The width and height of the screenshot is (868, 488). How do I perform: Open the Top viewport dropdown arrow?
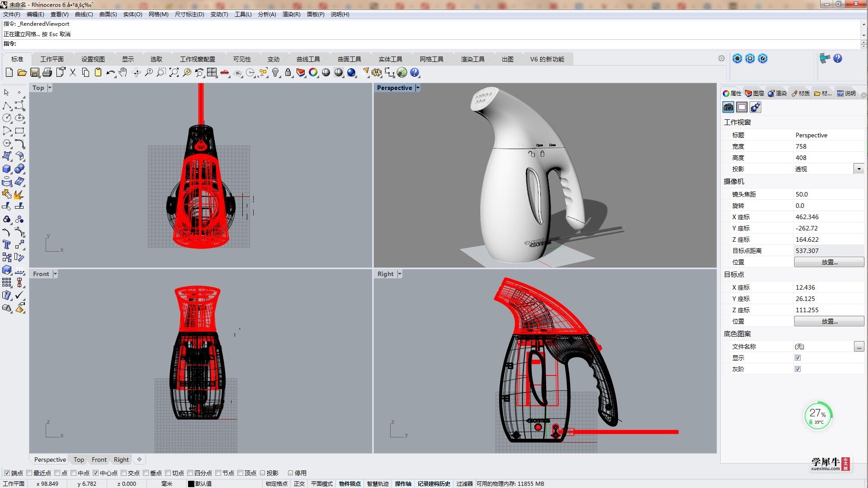[x=50, y=88]
